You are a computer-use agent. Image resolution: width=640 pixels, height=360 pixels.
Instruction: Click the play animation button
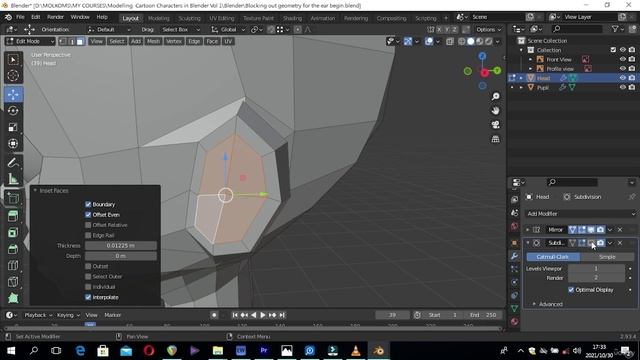tap(263, 315)
